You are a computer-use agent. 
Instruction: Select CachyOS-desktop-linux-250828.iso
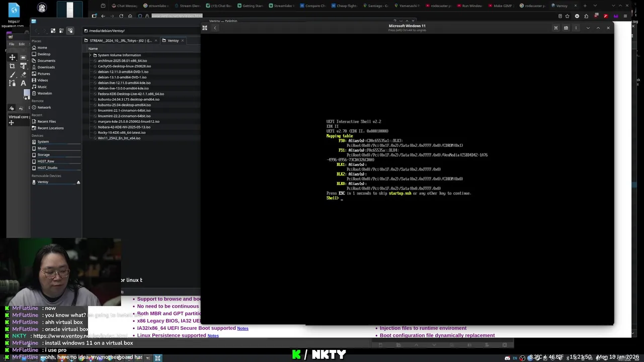click(x=124, y=66)
